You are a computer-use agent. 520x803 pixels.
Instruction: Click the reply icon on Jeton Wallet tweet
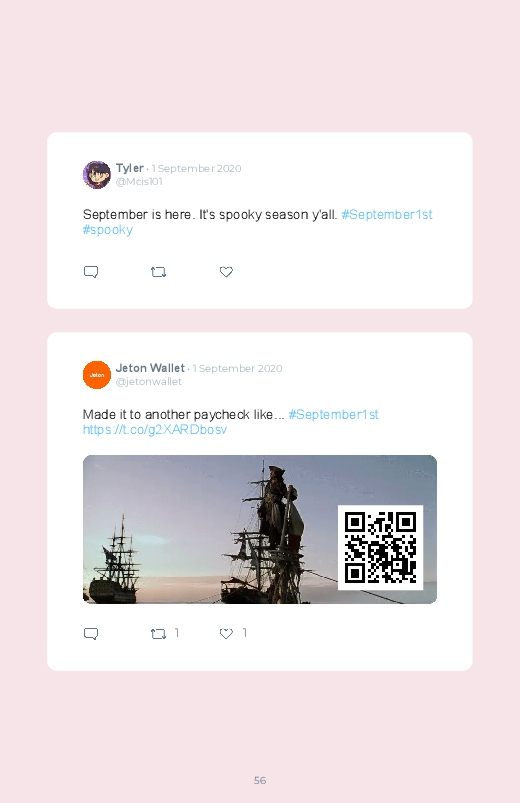point(91,634)
